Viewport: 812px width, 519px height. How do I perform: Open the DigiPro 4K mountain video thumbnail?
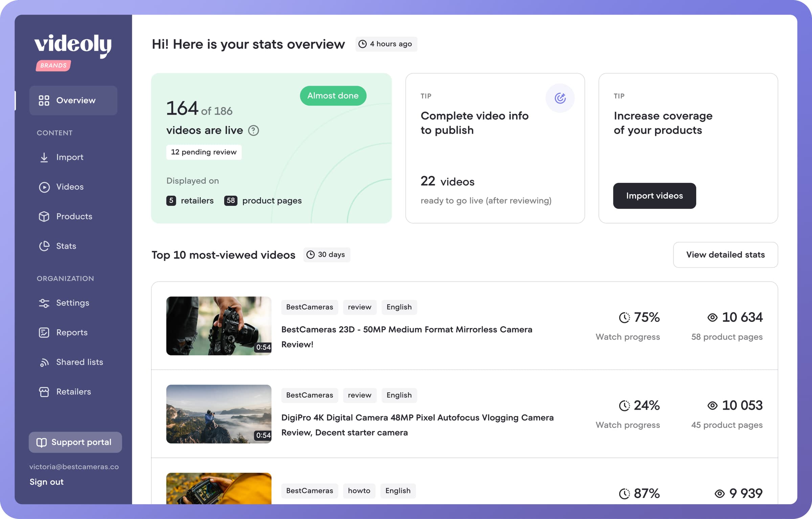coord(219,414)
